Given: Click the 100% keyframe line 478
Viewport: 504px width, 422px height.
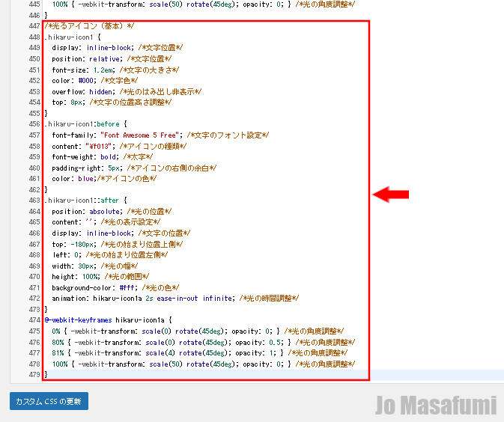Looking at the screenshot, I should tap(204, 364).
